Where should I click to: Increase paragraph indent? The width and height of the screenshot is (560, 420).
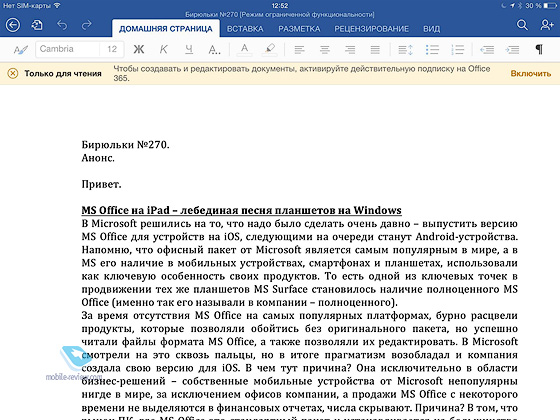tap(512, 49)
